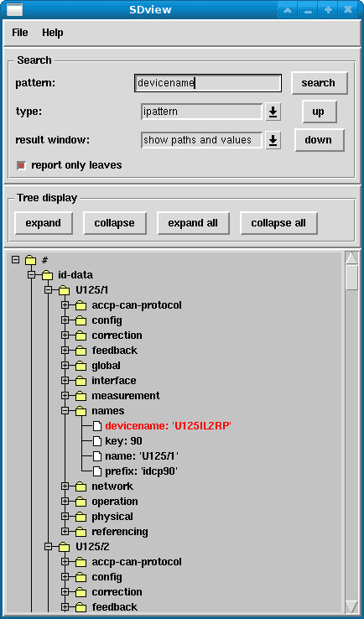
Task: Open the File menu
Action: [x=20, y=33]
